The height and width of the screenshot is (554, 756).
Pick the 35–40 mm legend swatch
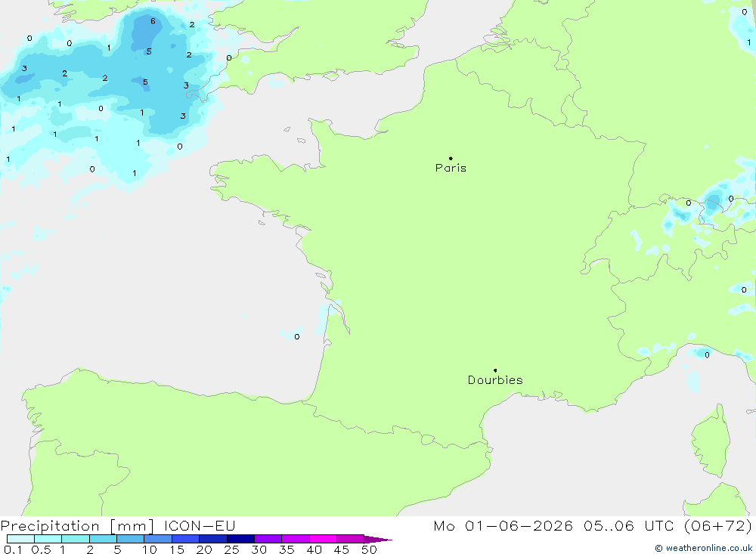click(x=296, y=539)
